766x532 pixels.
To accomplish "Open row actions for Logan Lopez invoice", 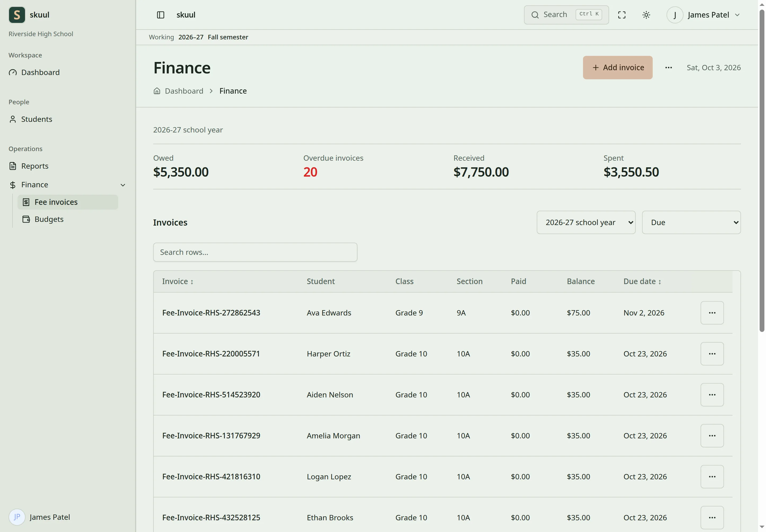I will [712, 477].
